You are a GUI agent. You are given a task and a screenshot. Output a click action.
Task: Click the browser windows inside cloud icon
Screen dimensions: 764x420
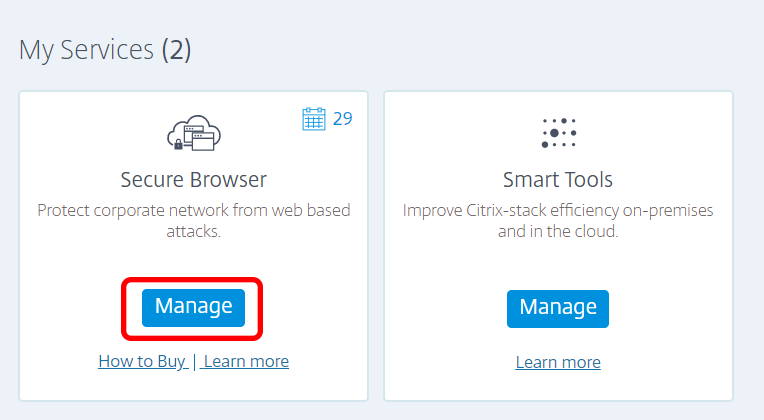(199, 138)
